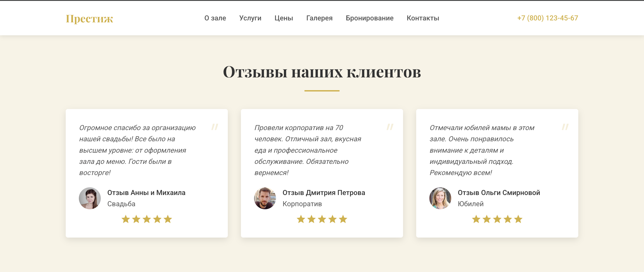Click the avatar of Анна и Михаил
The height and width of the screenshot is (272, 644).
coord(90,198)
